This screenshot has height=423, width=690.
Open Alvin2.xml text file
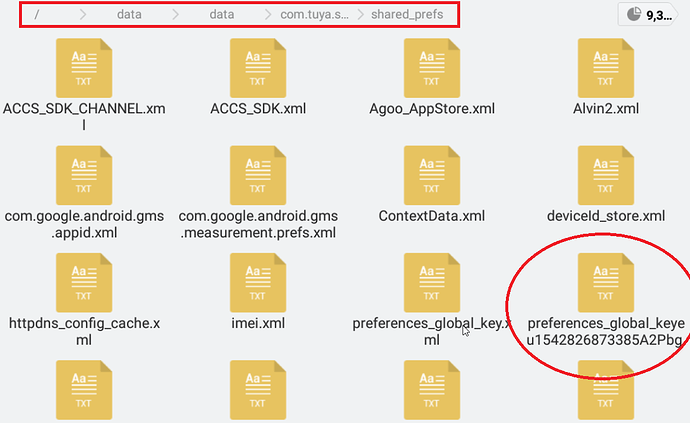[x=606, y=68]
